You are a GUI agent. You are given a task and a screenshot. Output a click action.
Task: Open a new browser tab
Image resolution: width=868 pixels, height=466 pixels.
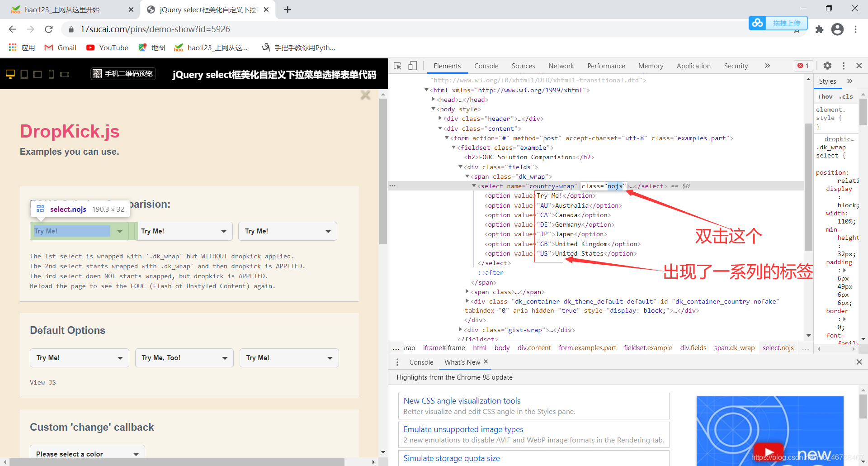[288, 10]
